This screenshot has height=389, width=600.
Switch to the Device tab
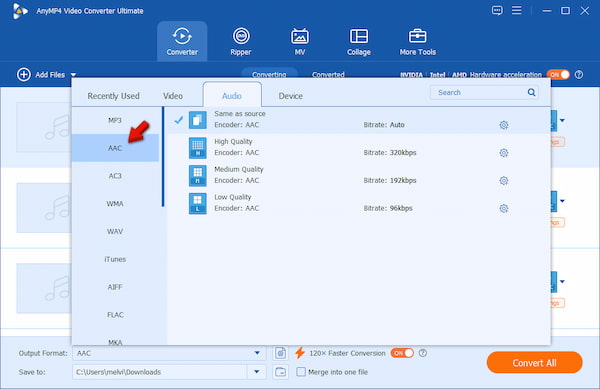pos(290,96)
